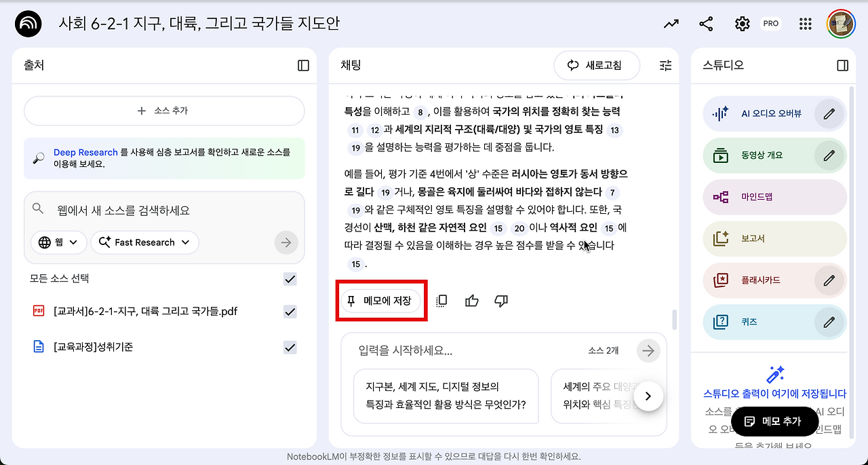
Task: Select the 지구본, 세계 지도 suggested question
Action: (446, 396)
